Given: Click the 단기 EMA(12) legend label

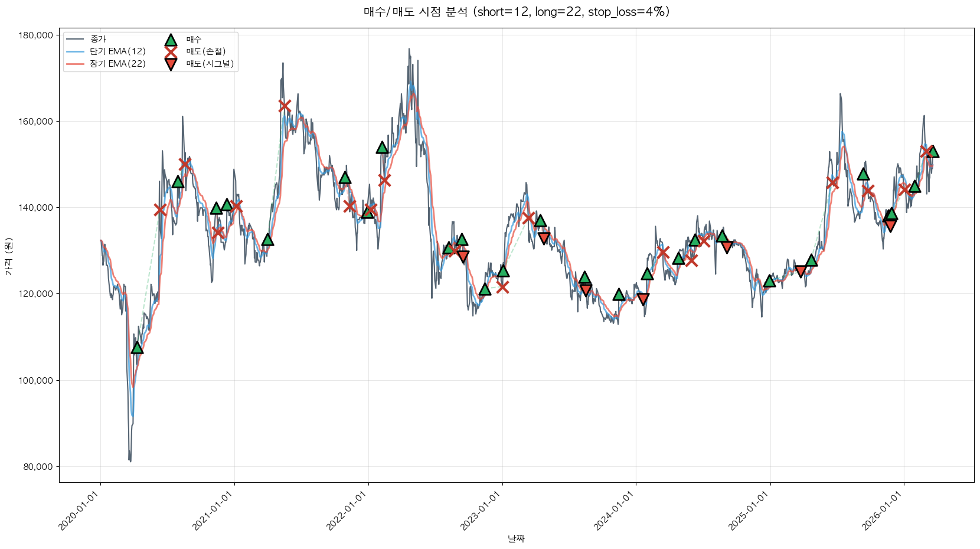Looking at the screenshot, I should (117, 51).
